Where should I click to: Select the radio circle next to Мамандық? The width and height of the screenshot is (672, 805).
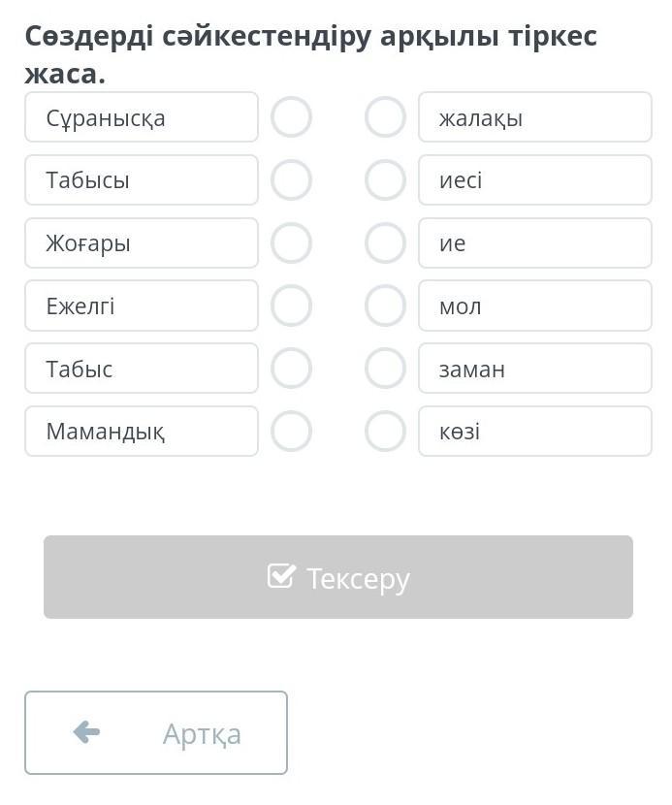click(x=291, y=432)
